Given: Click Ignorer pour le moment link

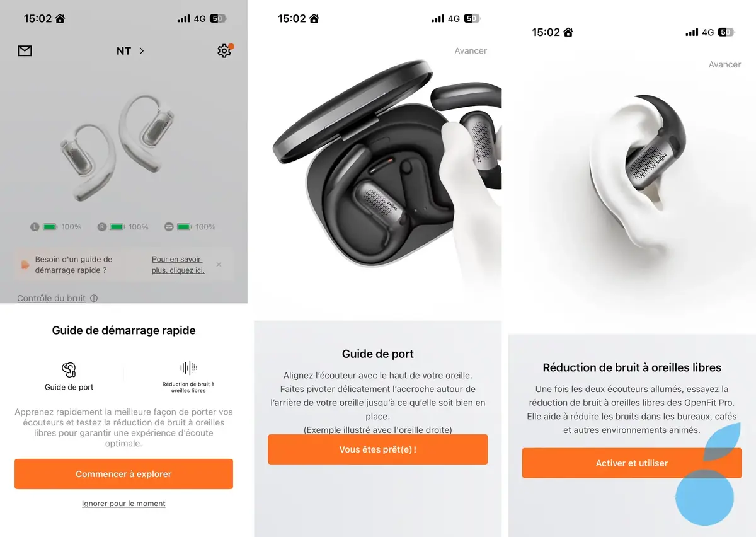Looking at the screenshot, I should click(123, 504).
